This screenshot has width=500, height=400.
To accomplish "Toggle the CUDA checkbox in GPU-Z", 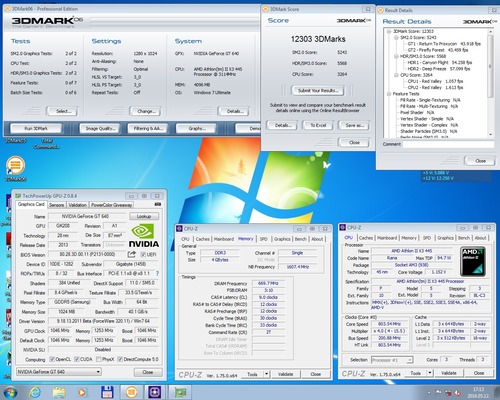I will point(77,359).
